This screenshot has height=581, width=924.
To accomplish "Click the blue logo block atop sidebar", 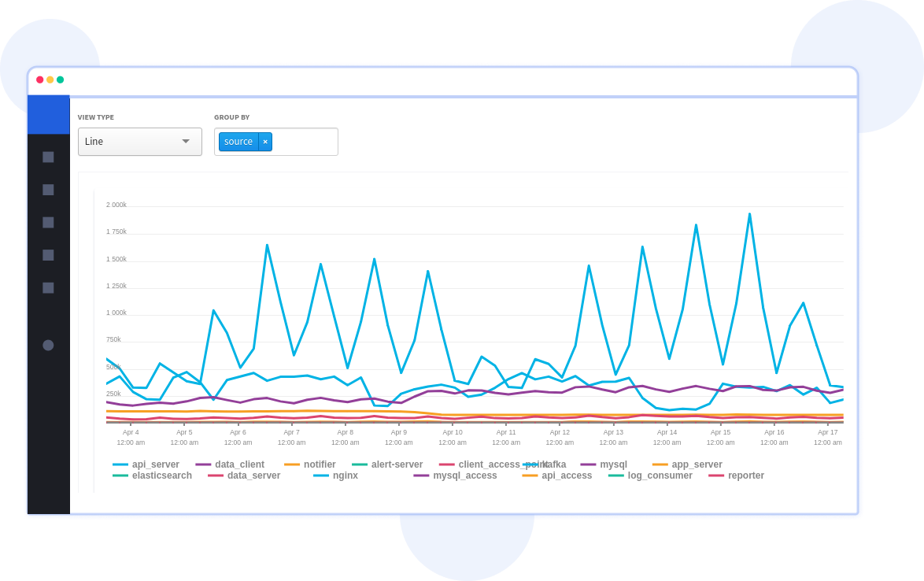I will [x=49, y=115].
